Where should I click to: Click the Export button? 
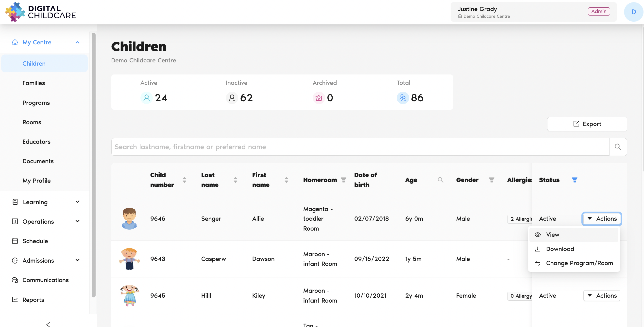pyautogui.click(x=587, y=124)
